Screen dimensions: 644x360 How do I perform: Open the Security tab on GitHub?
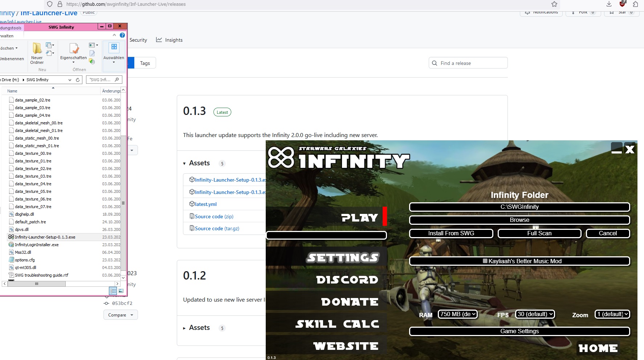point(138,40)
